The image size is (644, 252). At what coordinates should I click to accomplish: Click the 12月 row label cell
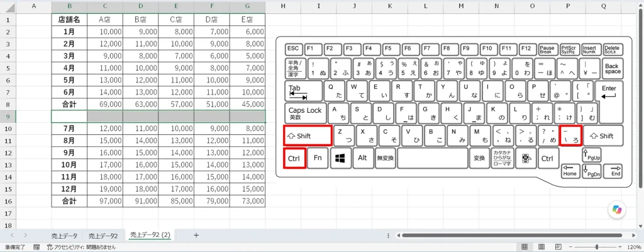[69, 190]
